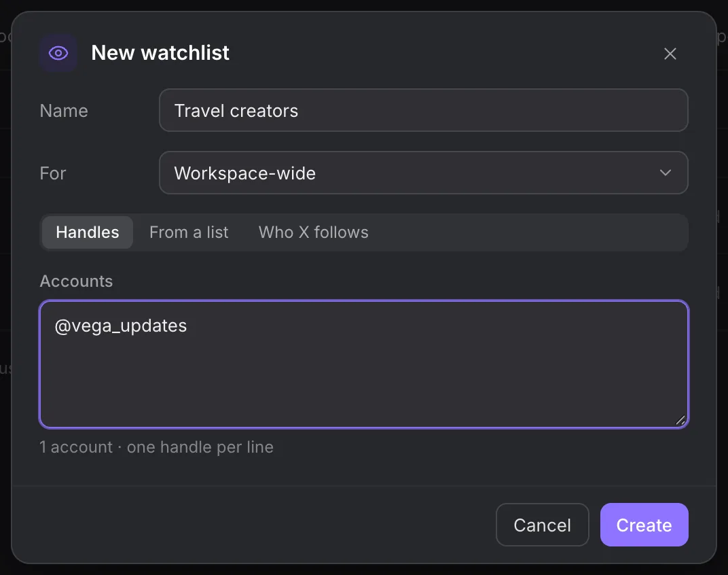Select the Handles tab

click(x=88, y=232)
